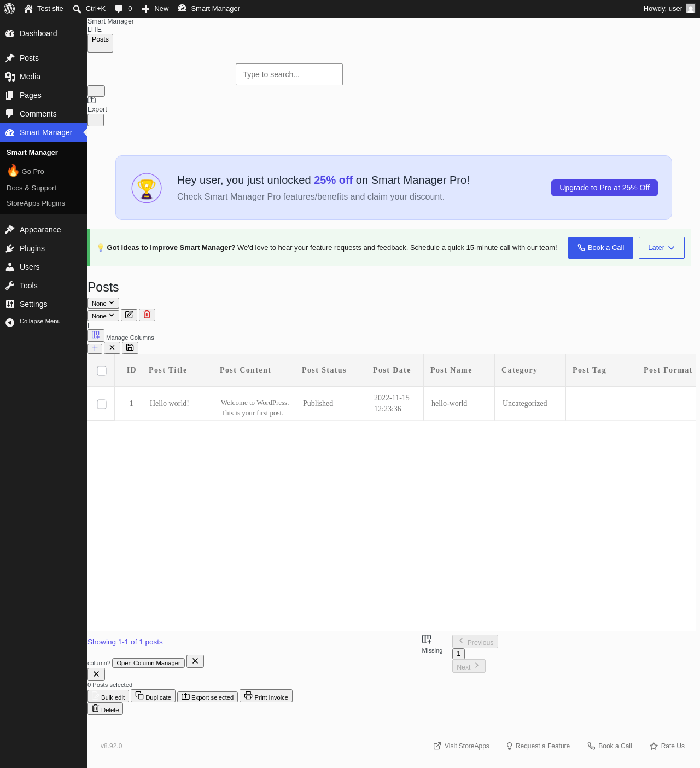This screenshot has width=700, height=768.
Task: Click the floppy disk save icon
Action: point(130,347)
